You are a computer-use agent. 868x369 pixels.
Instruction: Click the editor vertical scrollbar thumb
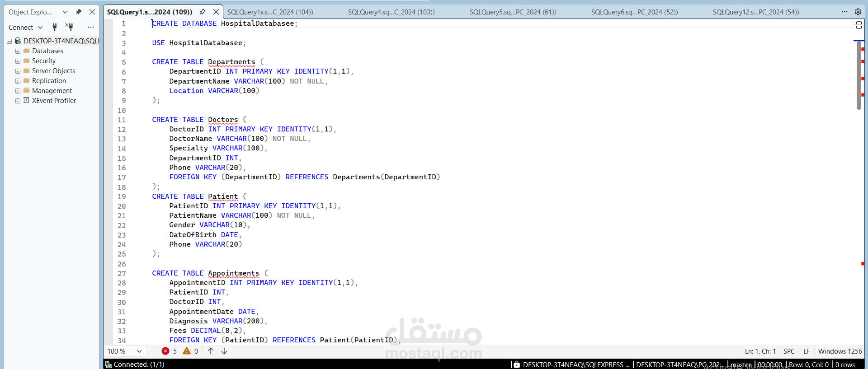coord(859,75)
